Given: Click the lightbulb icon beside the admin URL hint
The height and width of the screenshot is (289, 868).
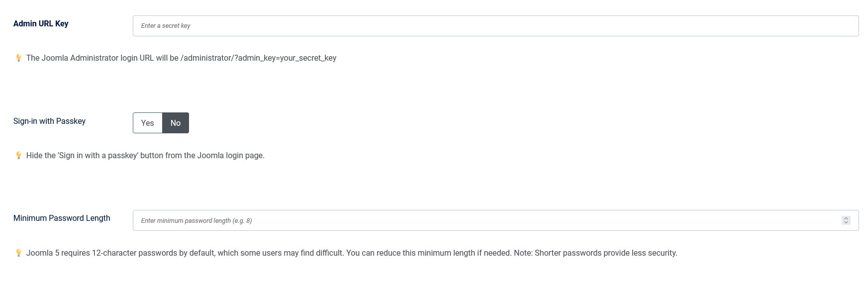Looking at the screenshot, I should tap(18, 58).
